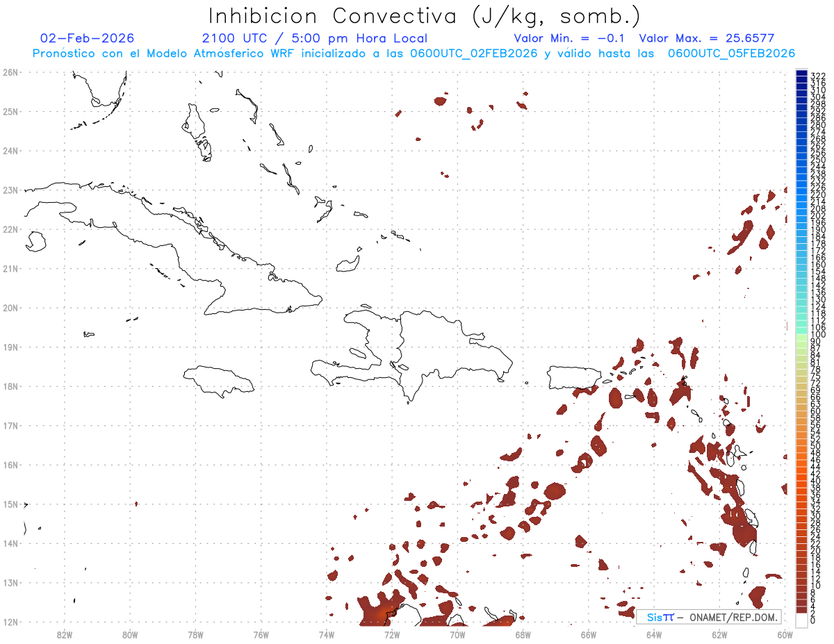
Task: Click the 15N latitude label
Action: (x=10, y=504)
